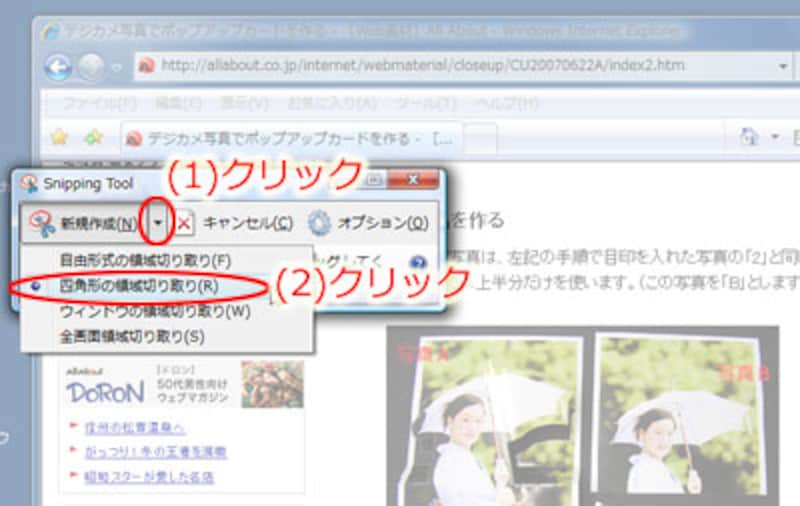Image resolution: width=800 pixels, height=506 pixels.
Task: Select the デジカメ写真でポップアップカードを作る tab
Action: click(292, 138)
